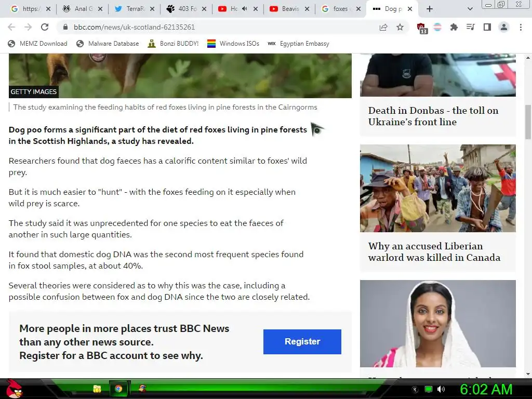Open the Extensions puzzle piece menu

click(x=454, y=27)
